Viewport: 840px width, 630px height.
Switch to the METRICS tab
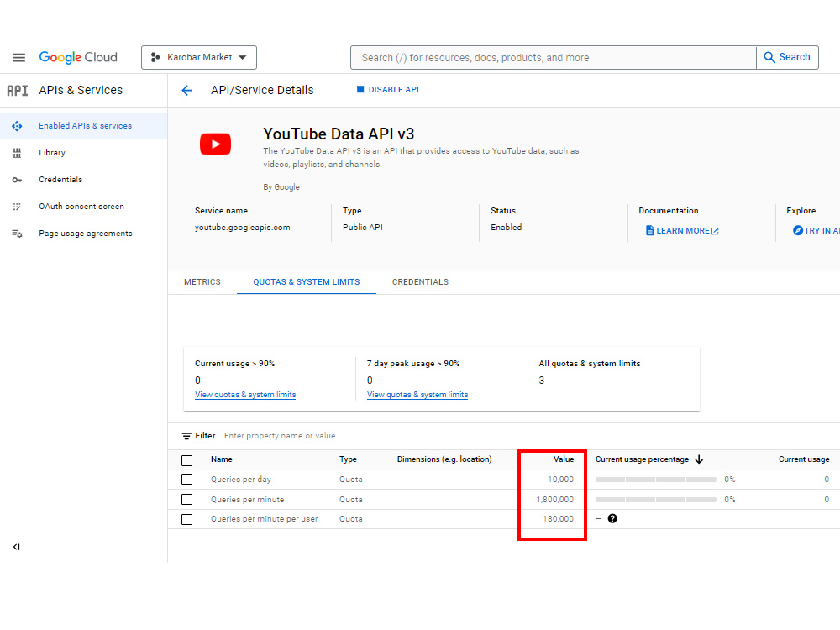tap(202, 281)
